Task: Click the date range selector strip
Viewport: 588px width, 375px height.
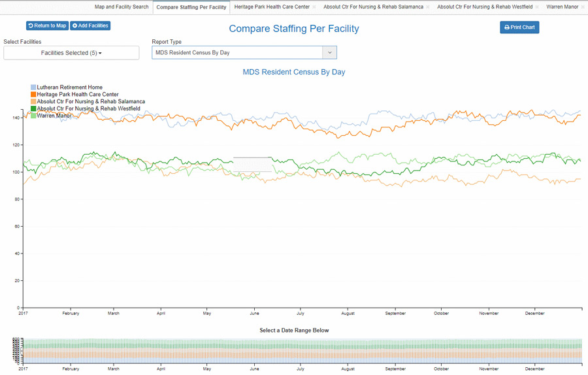Action: tap(302, 351)
